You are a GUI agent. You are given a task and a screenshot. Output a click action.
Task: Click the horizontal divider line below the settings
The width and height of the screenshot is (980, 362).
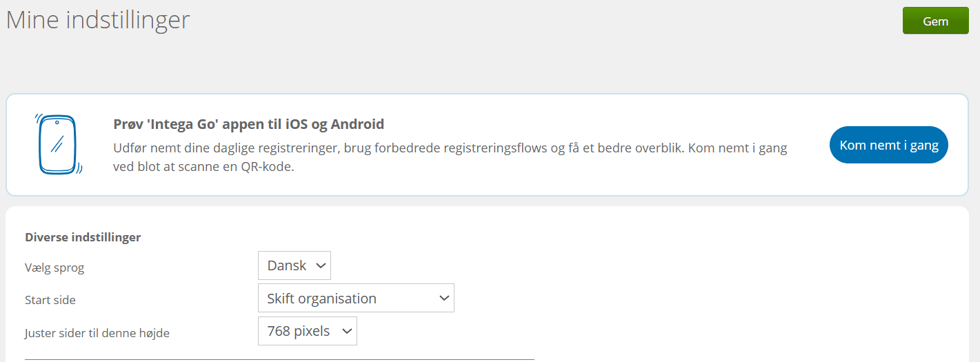279,359
